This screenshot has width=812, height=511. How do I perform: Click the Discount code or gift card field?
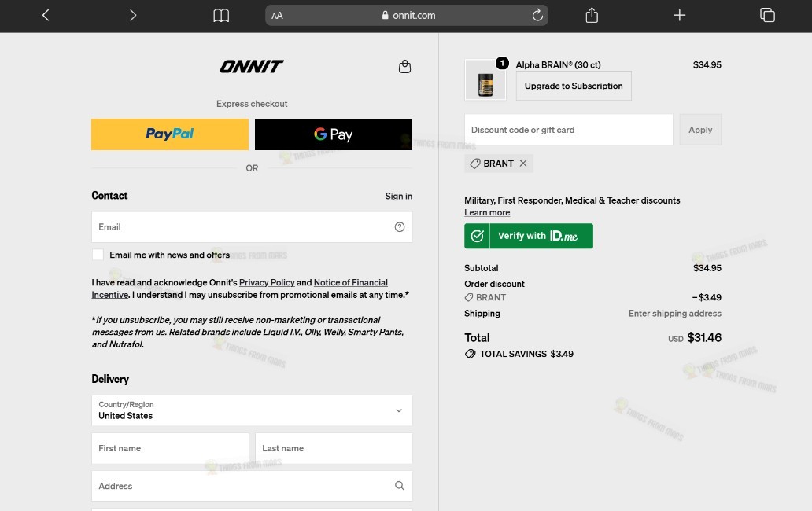pyautogui.click(x=569, y=130)
